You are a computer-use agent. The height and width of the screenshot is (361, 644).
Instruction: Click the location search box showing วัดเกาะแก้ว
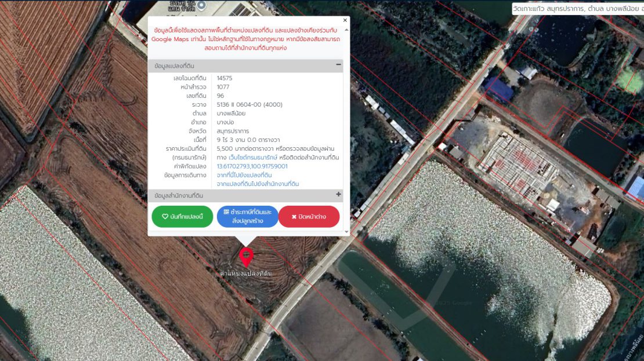[x=577, y=9]
